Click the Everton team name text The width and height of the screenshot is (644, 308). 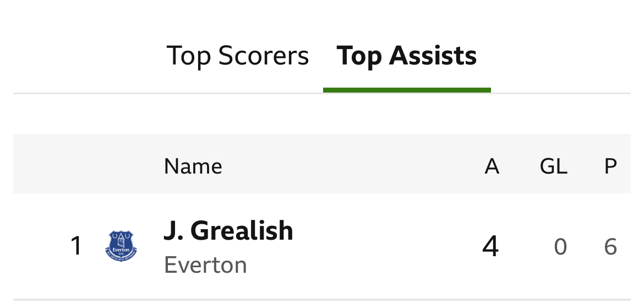205,266
